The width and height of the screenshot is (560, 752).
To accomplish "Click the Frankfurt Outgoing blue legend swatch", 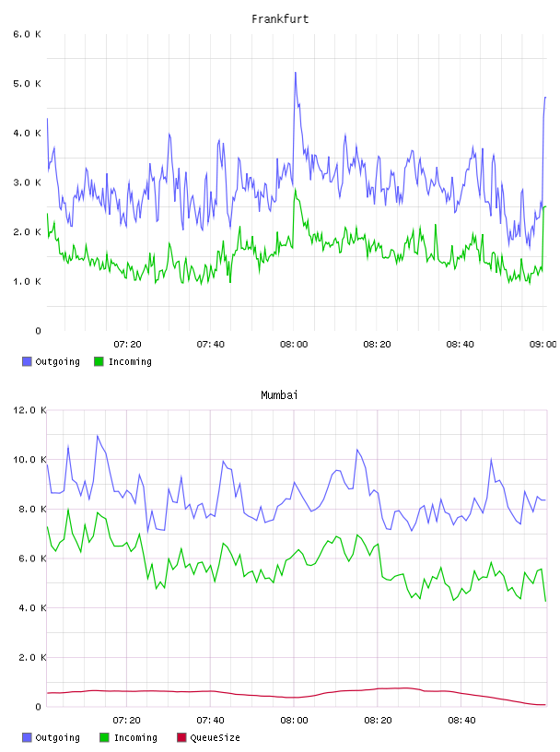I will pyautogui.click(x=27, y=361).
